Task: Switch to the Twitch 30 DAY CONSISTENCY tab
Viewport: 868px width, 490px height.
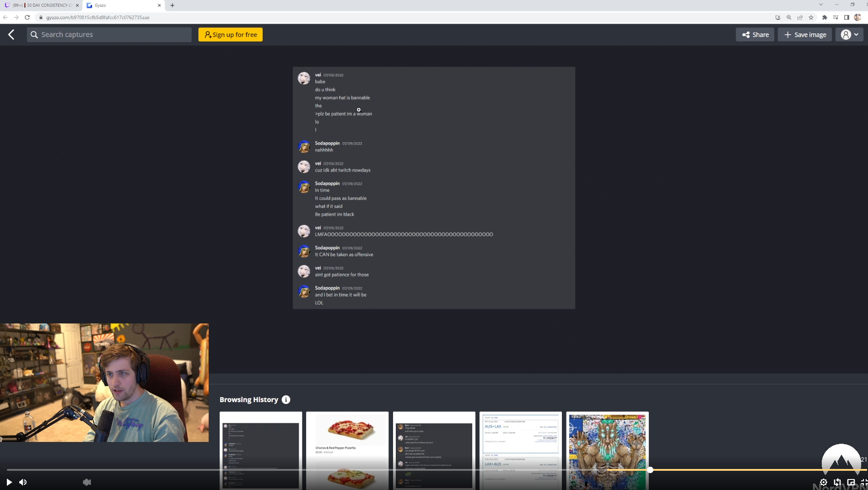Action: 42,5
